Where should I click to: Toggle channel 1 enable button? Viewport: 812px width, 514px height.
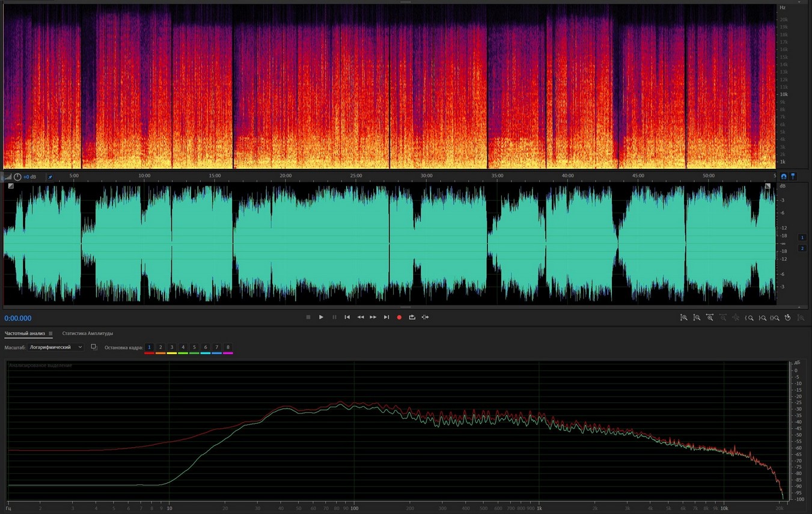(x=802, y=237)
